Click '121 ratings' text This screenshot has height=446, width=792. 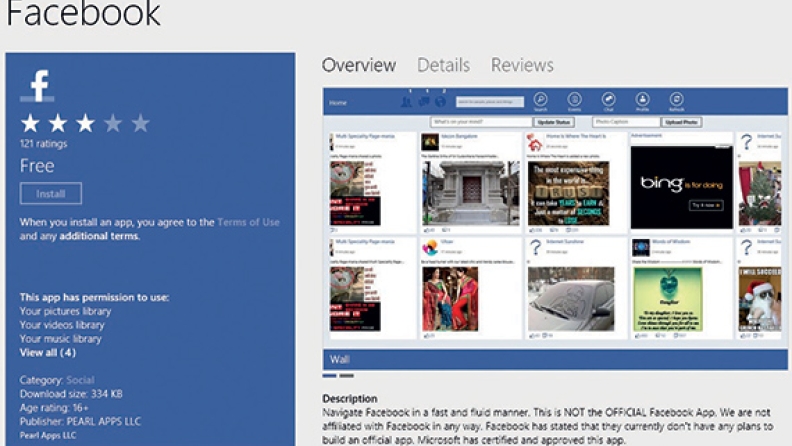pos(43,143)
